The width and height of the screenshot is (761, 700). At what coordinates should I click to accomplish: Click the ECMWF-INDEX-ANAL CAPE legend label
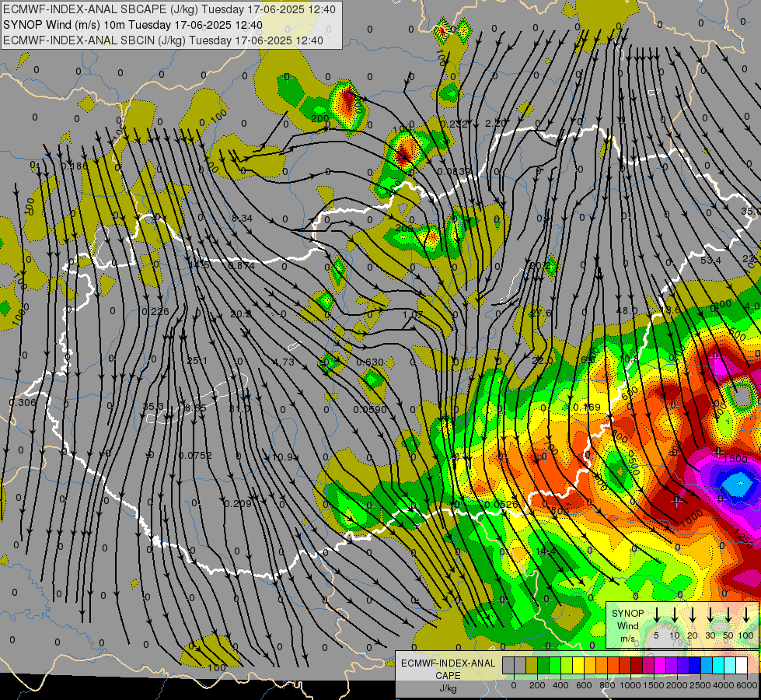(448, 669)
